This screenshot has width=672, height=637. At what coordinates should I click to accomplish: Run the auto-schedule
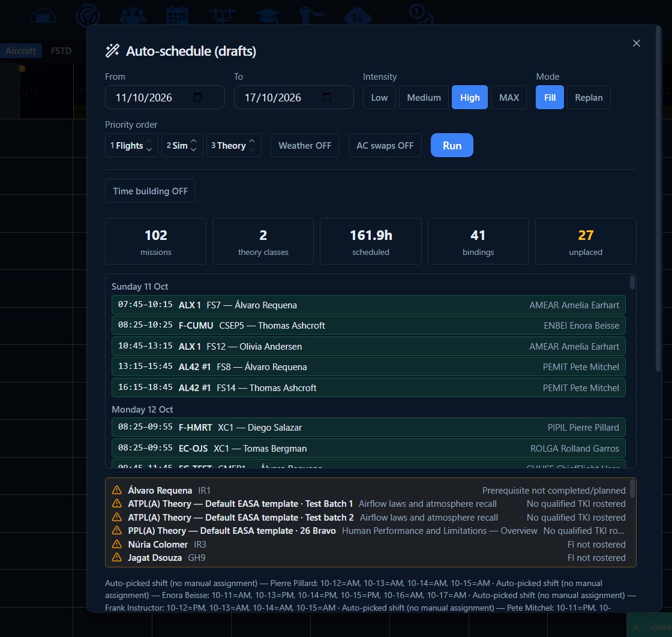coord(452,145)
